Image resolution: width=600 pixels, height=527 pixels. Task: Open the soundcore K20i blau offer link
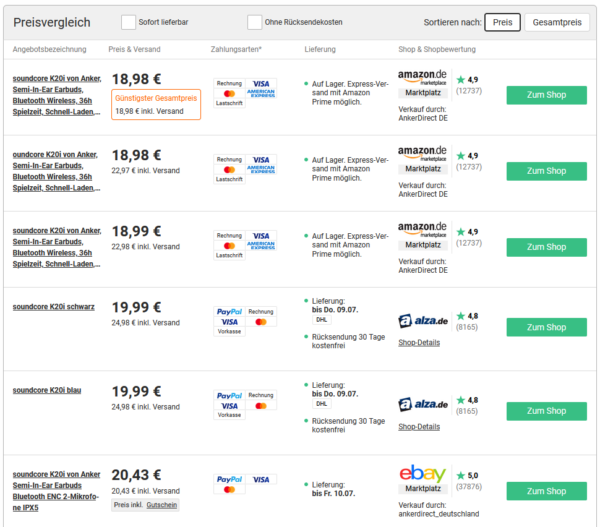point(47,390)
